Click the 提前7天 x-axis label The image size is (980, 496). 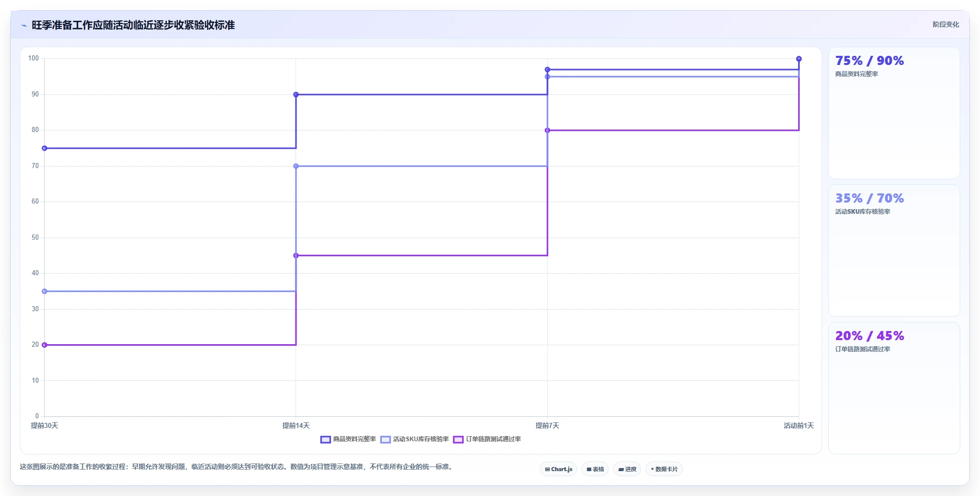547,425
